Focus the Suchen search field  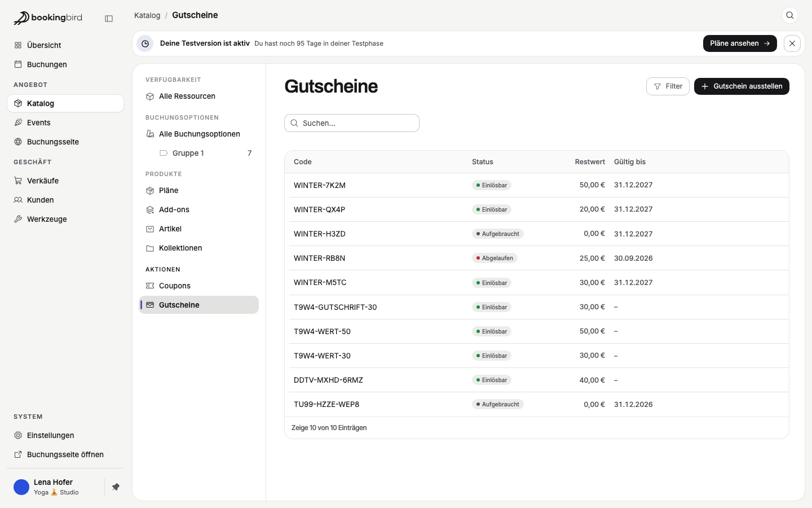tap(352, 123)
